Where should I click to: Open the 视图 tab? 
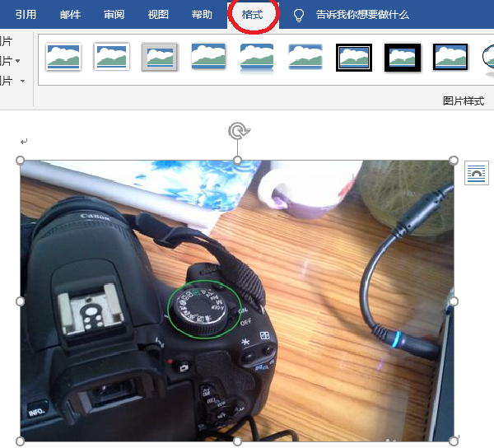[x=158, y=15]
